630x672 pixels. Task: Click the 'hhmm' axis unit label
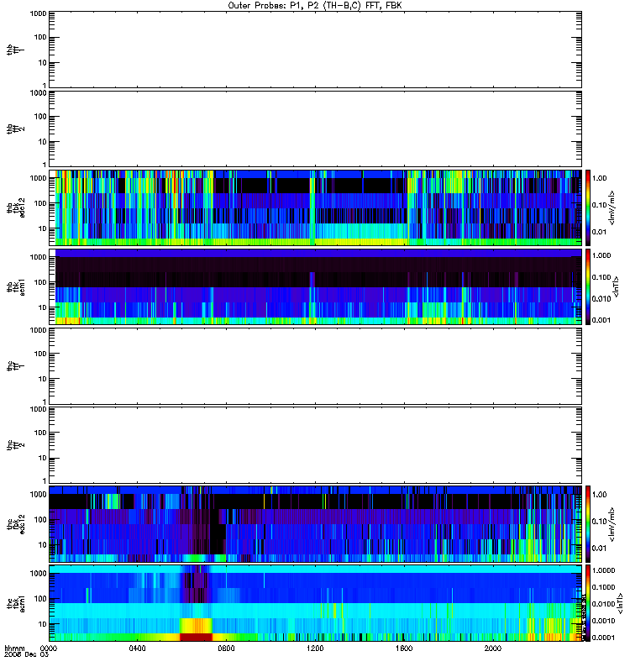coord(14,648)
